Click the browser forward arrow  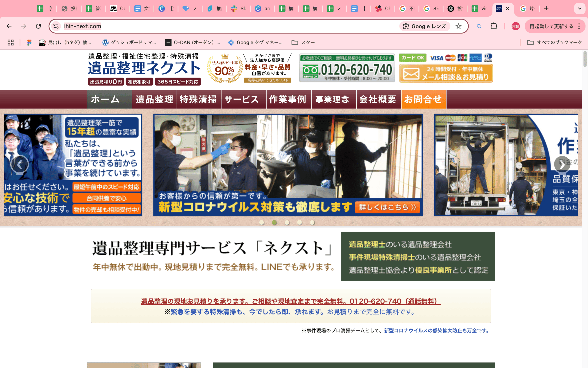24,26
